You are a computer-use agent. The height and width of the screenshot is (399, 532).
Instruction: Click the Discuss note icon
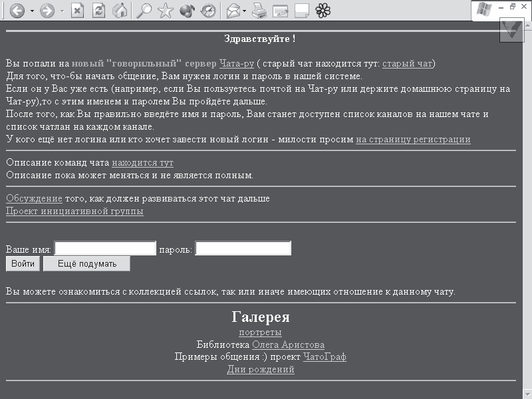tap(302, 11)
